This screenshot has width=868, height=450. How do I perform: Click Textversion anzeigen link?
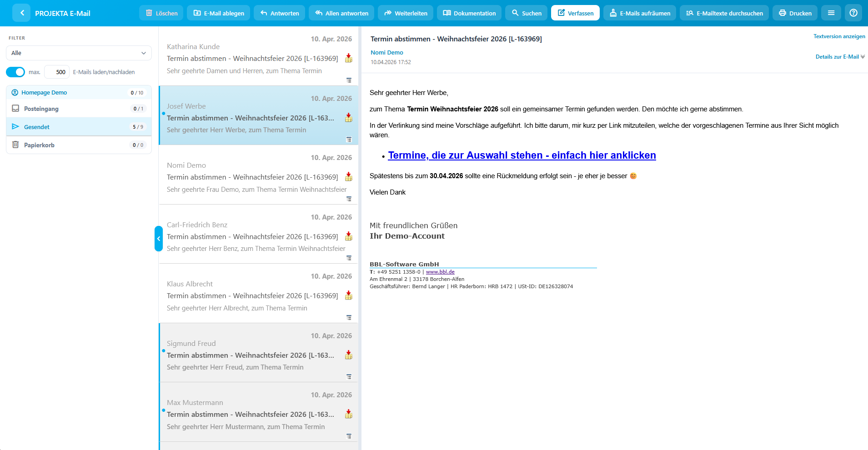[839, 36]
